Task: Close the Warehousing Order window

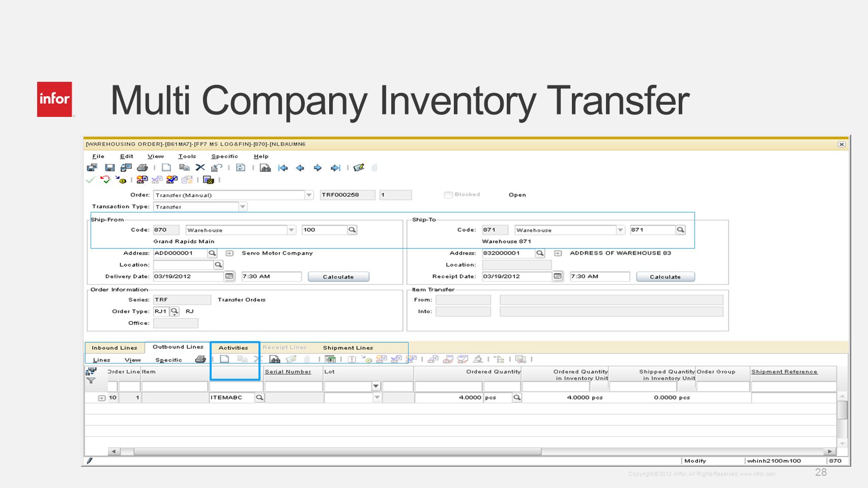Action: (x=842, y=144)
